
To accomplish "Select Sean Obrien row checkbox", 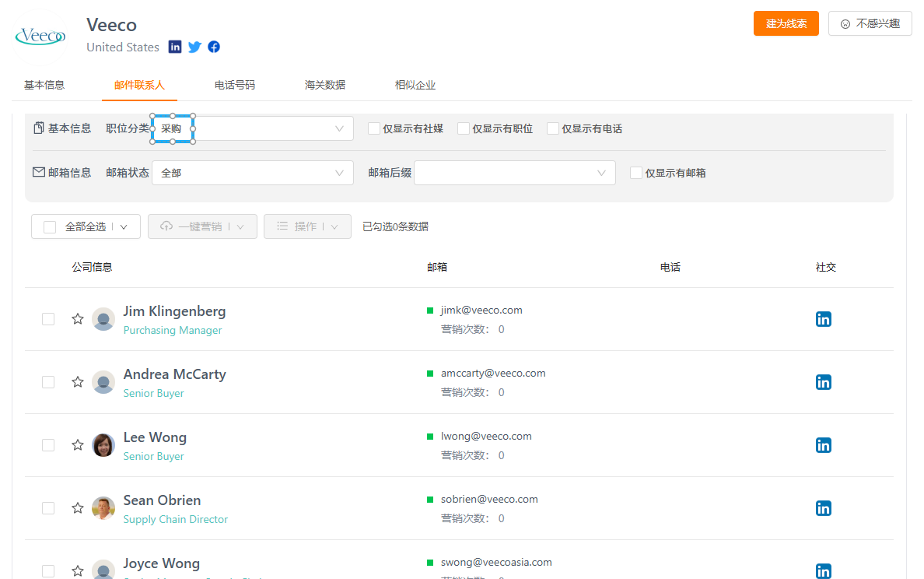I will (x=48, y=508).
